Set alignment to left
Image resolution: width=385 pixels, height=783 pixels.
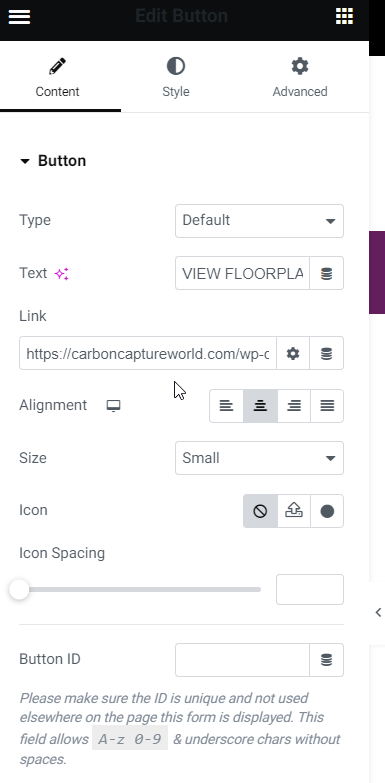tap(226, 406)
